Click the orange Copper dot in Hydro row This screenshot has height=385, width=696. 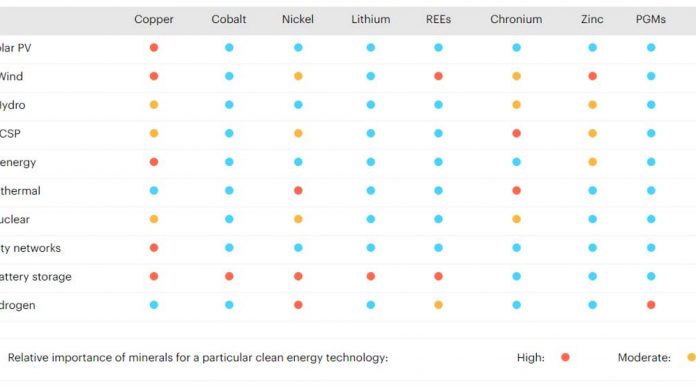click(154, 105)
